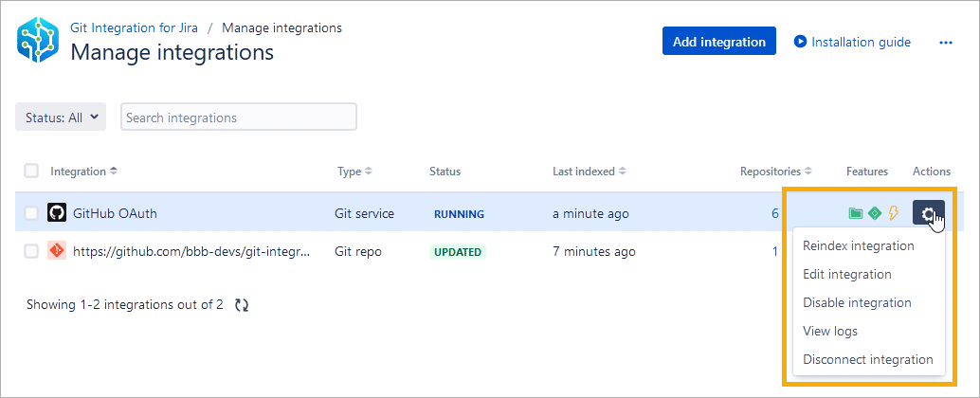Open View logs from the menu
980x398 pixels.
[830, 331]
